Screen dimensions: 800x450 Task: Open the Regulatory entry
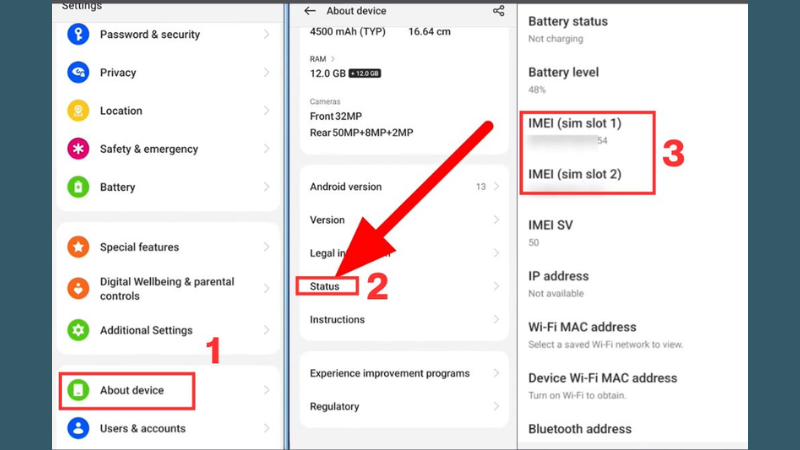click(404, 407)
